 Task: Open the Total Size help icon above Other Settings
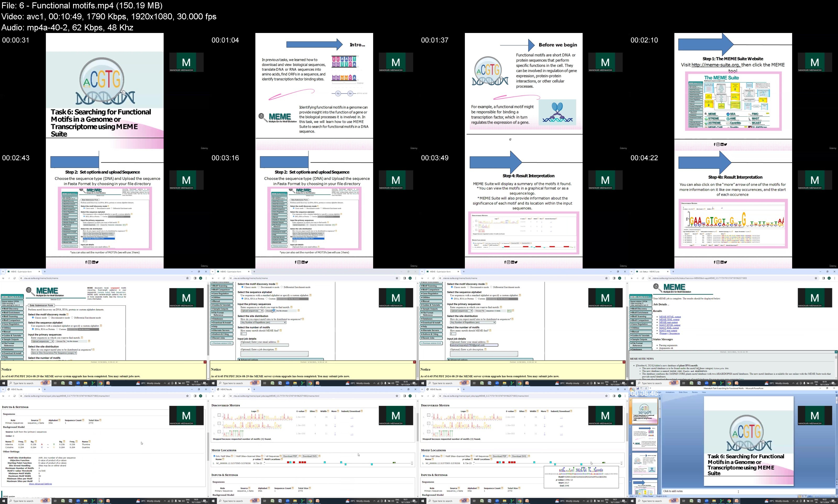[100, 420]
